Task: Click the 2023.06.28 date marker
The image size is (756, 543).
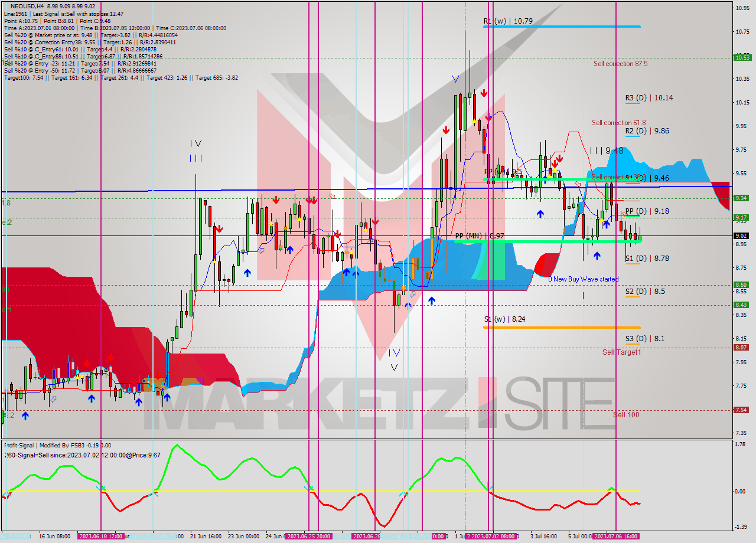Action: pyautogui.click(x=366, y=537)
